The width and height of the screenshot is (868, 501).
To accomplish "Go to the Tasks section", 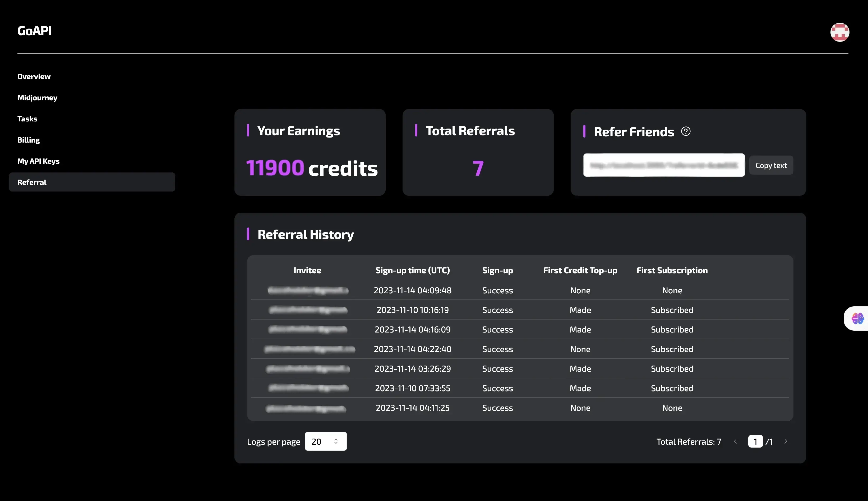I will (27, 119).
